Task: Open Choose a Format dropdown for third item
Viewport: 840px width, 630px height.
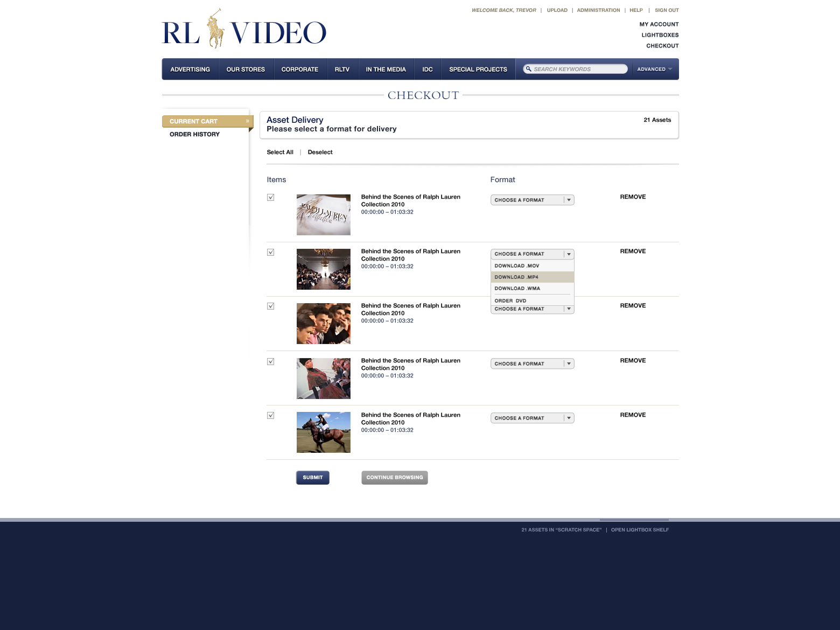Action: [532, 309]
